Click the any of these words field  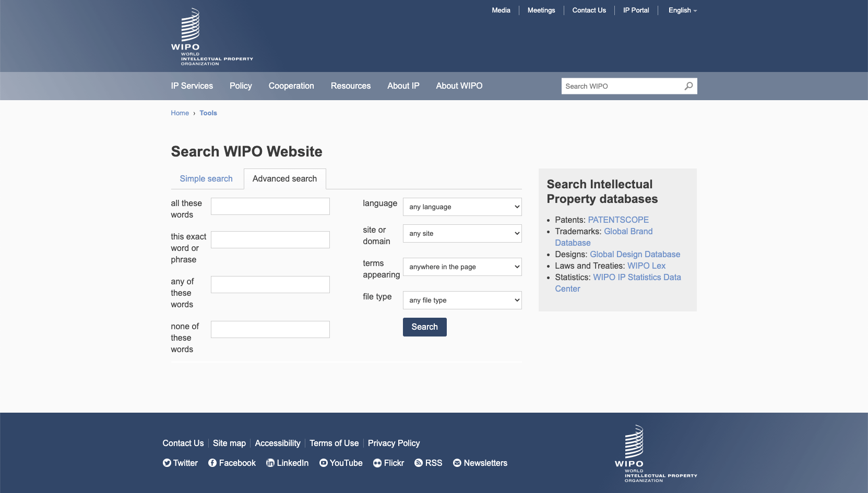270,284
